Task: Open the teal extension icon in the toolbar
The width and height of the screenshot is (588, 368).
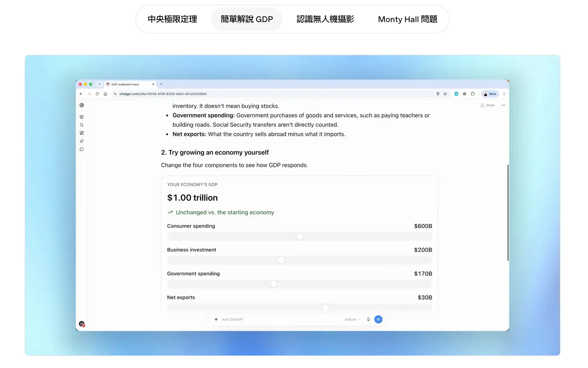Action: point(456,94)
